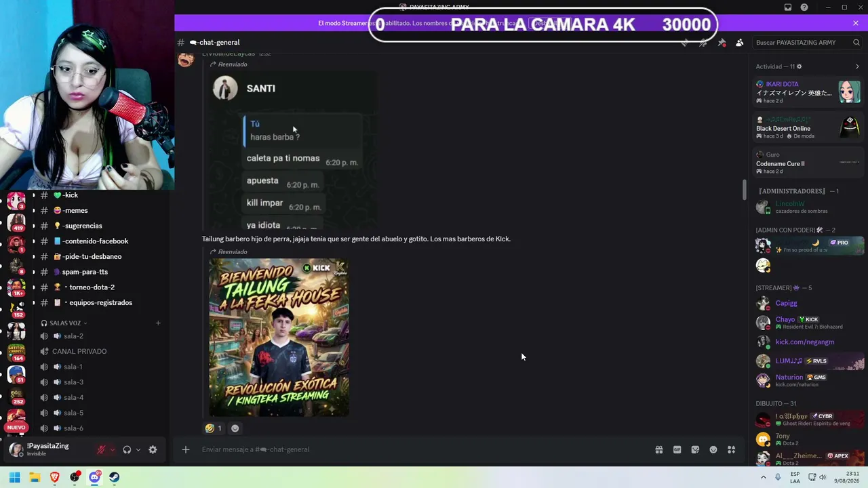This screenshot has width=868, height=488.
Task: Open the GIF picker
Action: coord(677,449)
